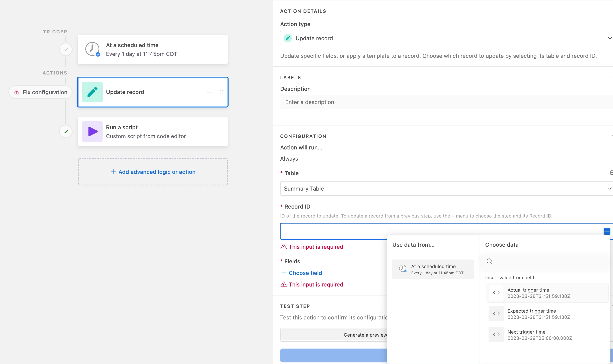Click Add advanced logic or action
Screen dimensions: 613x364
click(153, 172)
